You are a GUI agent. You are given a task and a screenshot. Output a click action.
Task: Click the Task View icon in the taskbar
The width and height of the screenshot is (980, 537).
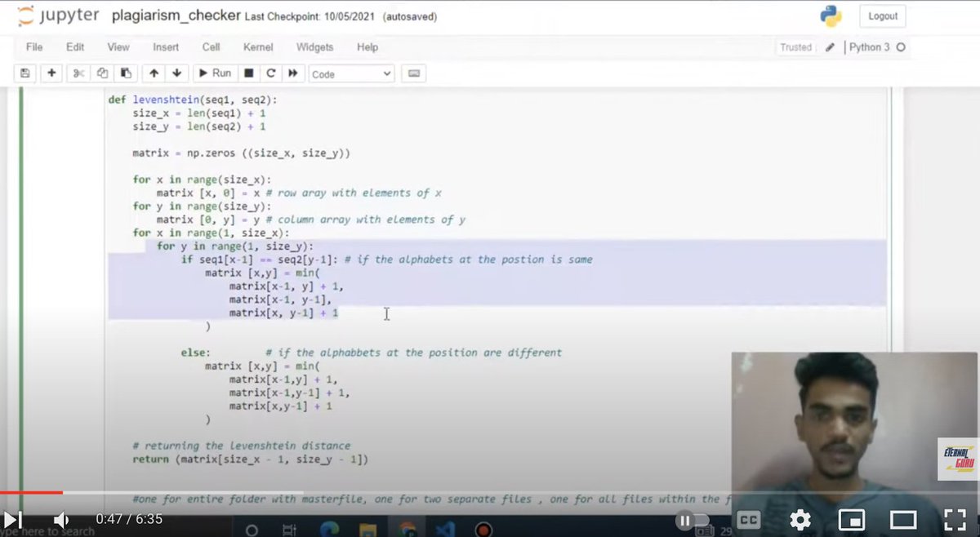click(288, 530)
